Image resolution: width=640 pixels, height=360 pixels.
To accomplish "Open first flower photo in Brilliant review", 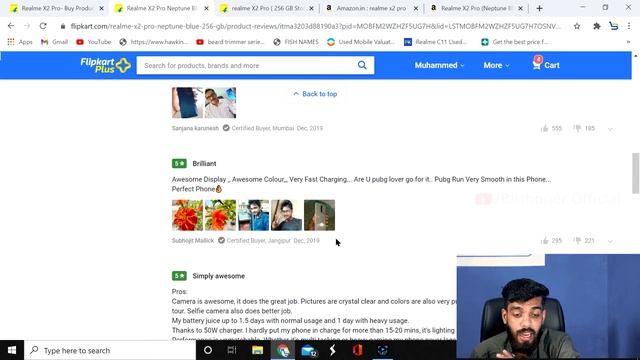I will click(187, 215).
